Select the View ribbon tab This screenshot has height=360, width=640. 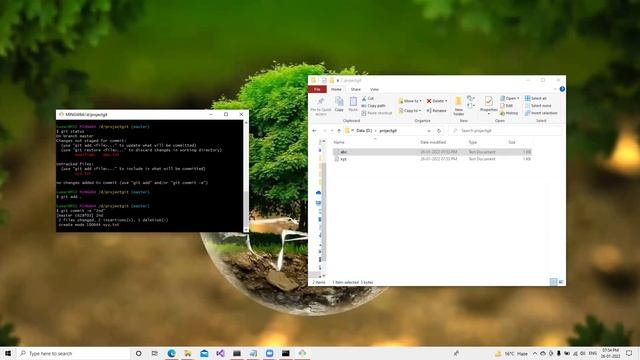374,89
